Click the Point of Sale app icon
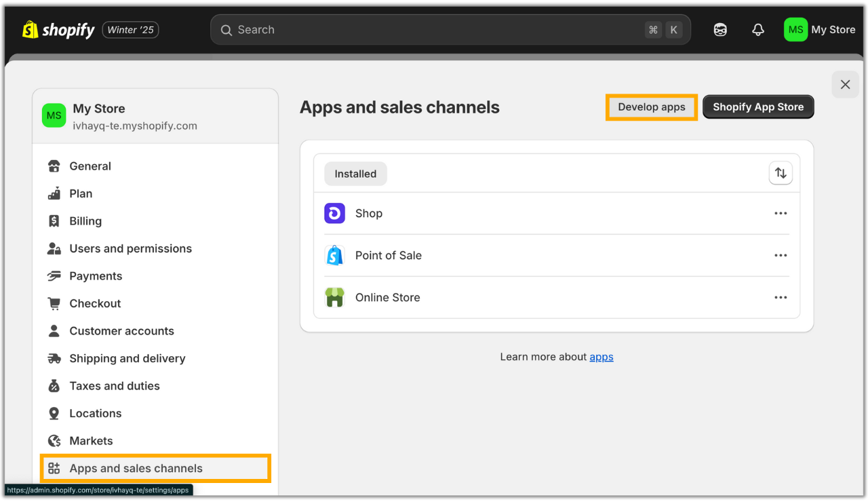868x502 pixels. point(334,256)
